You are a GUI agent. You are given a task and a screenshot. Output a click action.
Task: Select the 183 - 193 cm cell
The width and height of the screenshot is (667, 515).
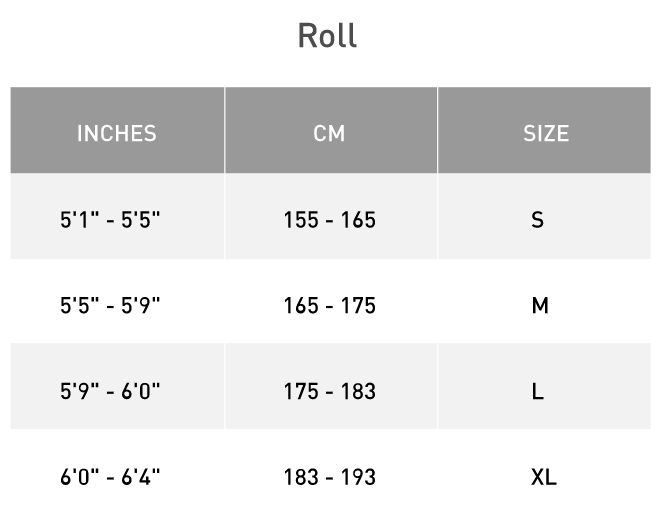[x=329, y=477]
